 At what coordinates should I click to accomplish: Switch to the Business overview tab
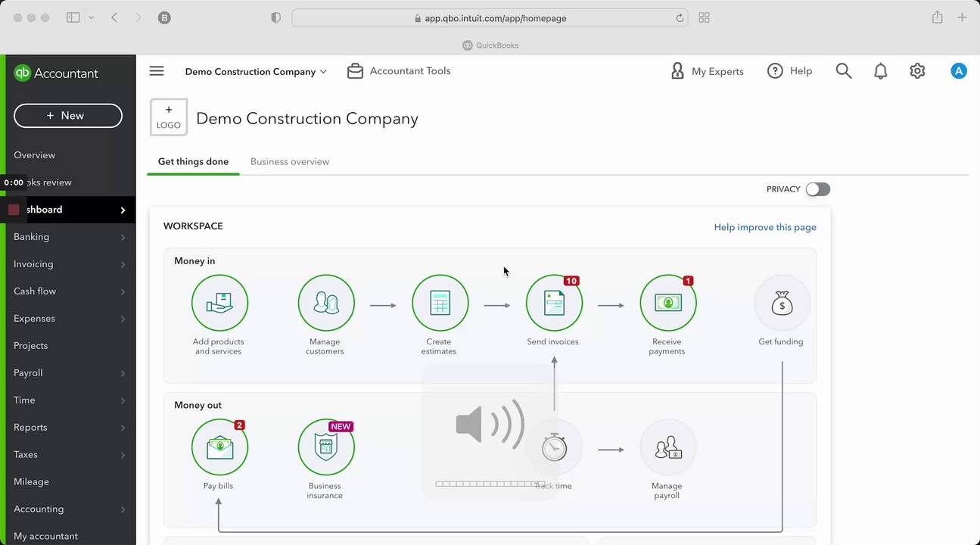click(290, 162)
